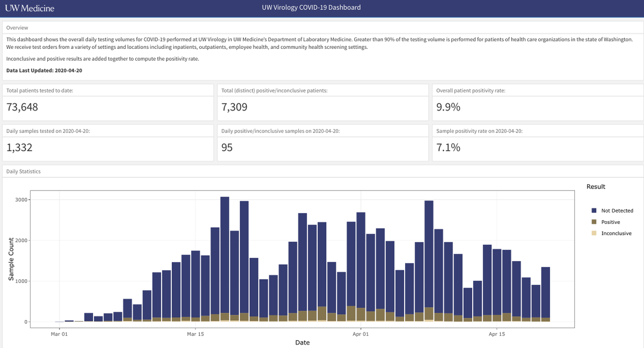This screenshot has height=348, width=644.
Task: Click the Apr 15 x-axis label
Action: 497,333
